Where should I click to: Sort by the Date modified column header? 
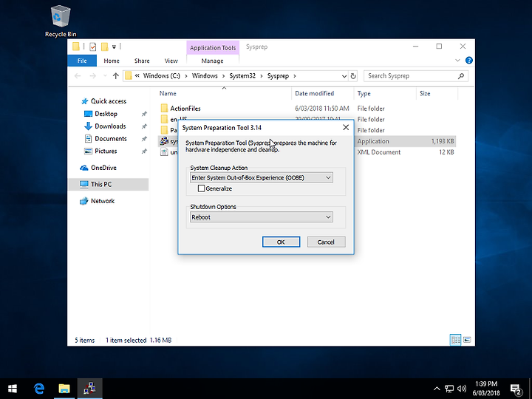(x=322, y=93)
